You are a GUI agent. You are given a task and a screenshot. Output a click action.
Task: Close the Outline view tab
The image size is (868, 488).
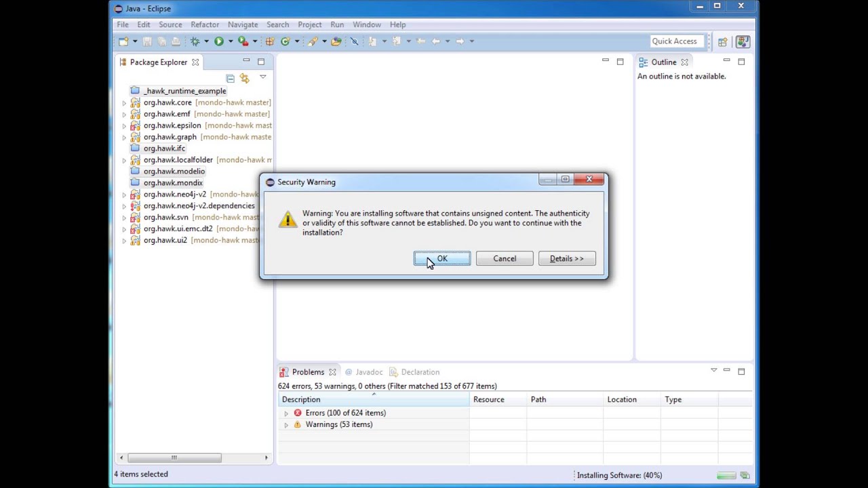coord(685,62)
